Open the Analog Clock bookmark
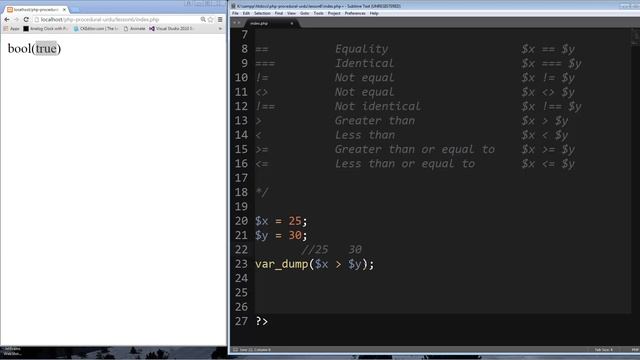This screenshot has width=640, height=360. pos(46,29)
